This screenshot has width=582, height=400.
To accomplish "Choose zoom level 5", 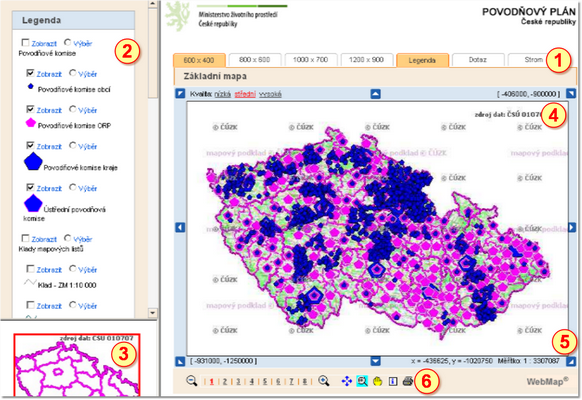I will point(265,381).
